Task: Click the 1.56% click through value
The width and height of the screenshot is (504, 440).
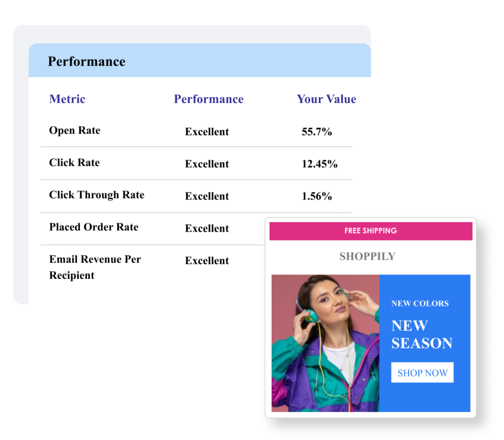Action: 316,196
